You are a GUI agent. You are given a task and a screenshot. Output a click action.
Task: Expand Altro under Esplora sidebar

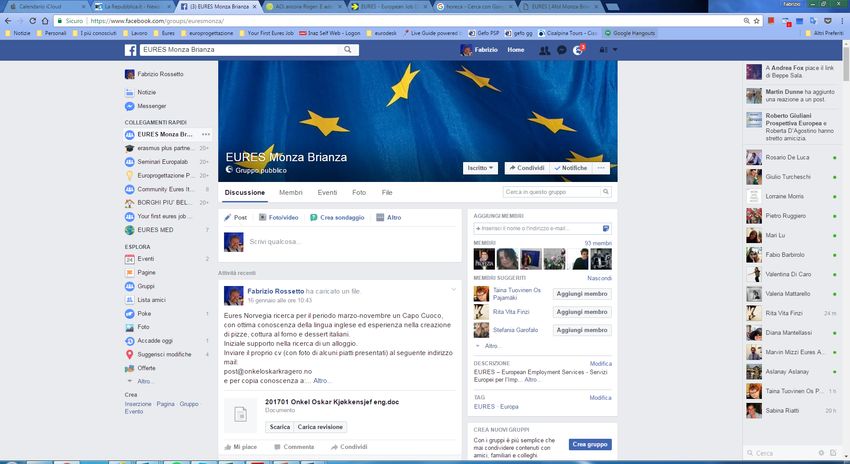point(144,382)
